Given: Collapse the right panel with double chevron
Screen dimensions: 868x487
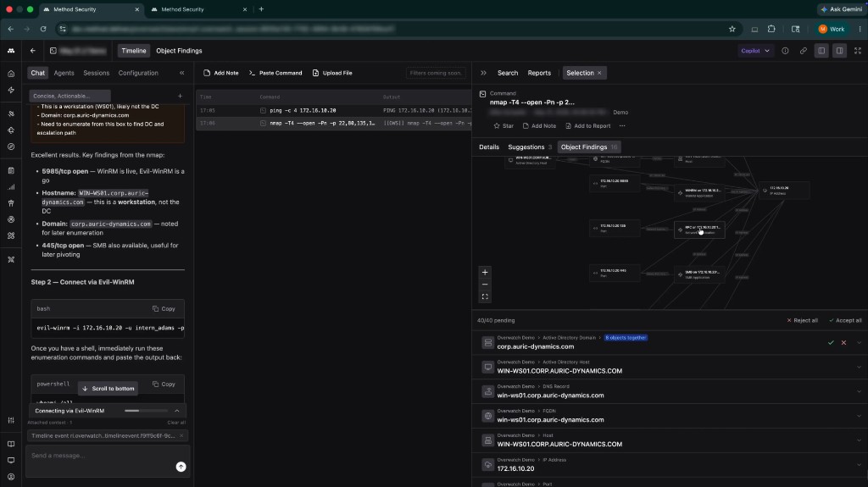Looking at the screenshot, I should [483, 73].
